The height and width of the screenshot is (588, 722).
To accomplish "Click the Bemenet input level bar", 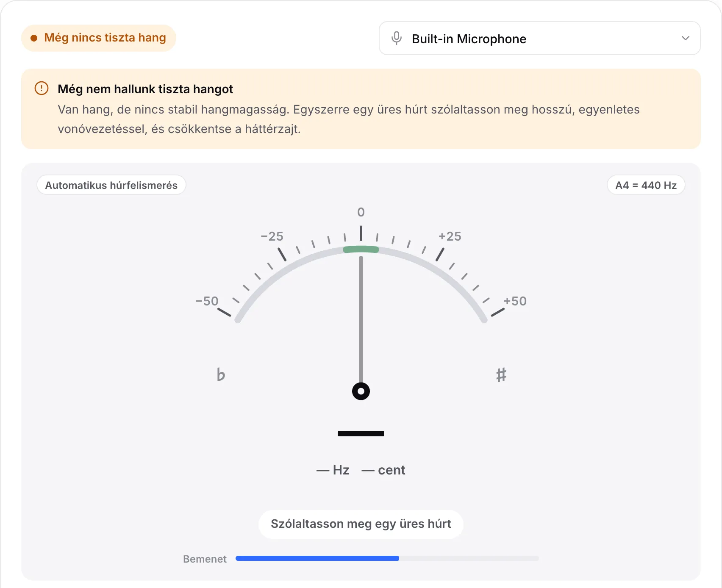I will [387, 558].
